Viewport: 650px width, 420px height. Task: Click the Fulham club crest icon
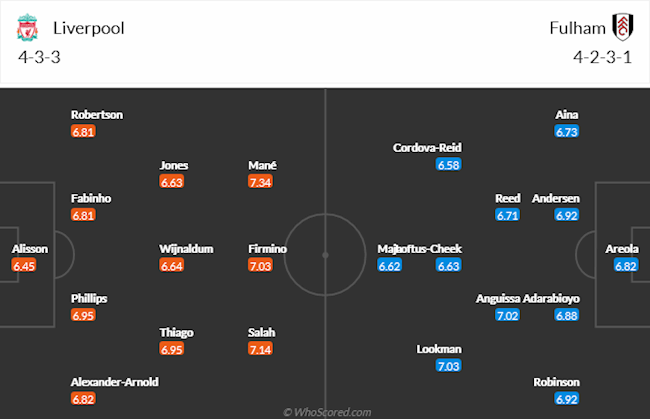coord(620,28)
